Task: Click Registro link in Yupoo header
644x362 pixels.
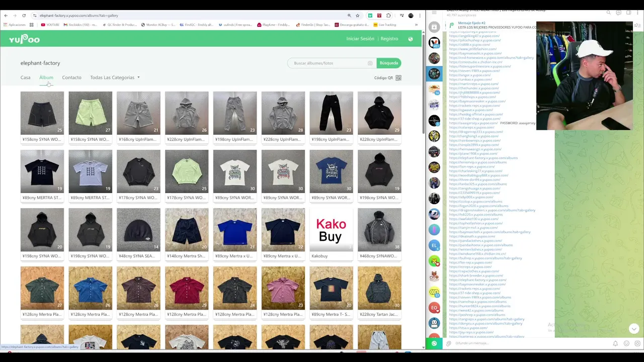Action: pyautogui.click(x=389, y=39)
